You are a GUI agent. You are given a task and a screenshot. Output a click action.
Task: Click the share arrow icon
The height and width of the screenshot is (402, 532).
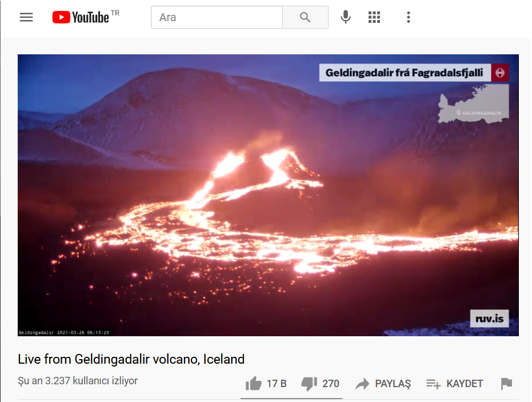point(362,384)
